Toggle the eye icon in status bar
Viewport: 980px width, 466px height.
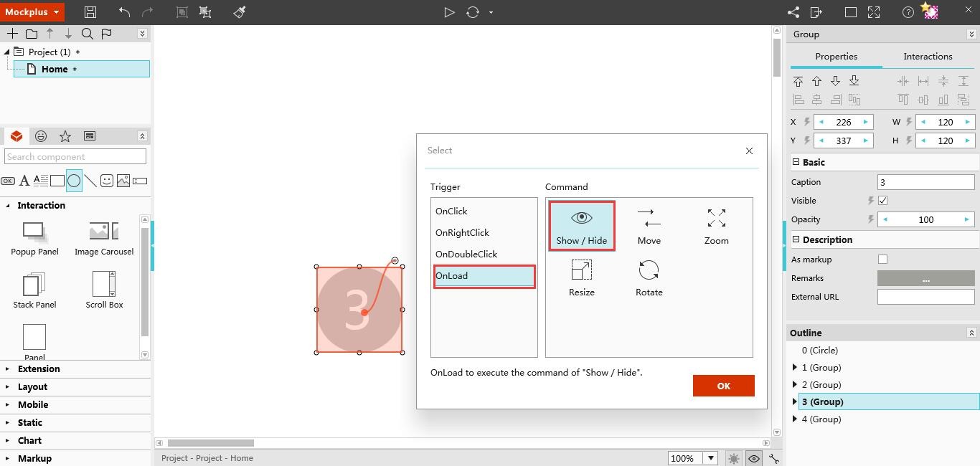click(754, 458)
